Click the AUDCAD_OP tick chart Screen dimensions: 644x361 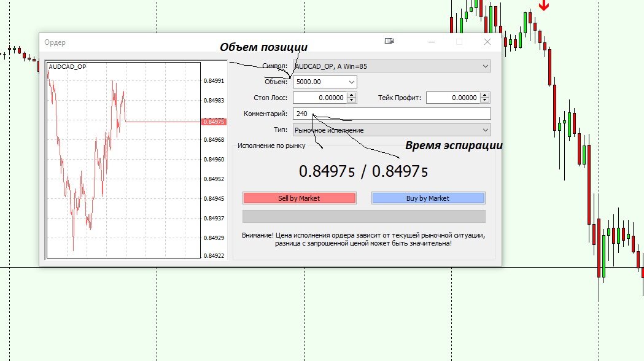pos(123,160)
